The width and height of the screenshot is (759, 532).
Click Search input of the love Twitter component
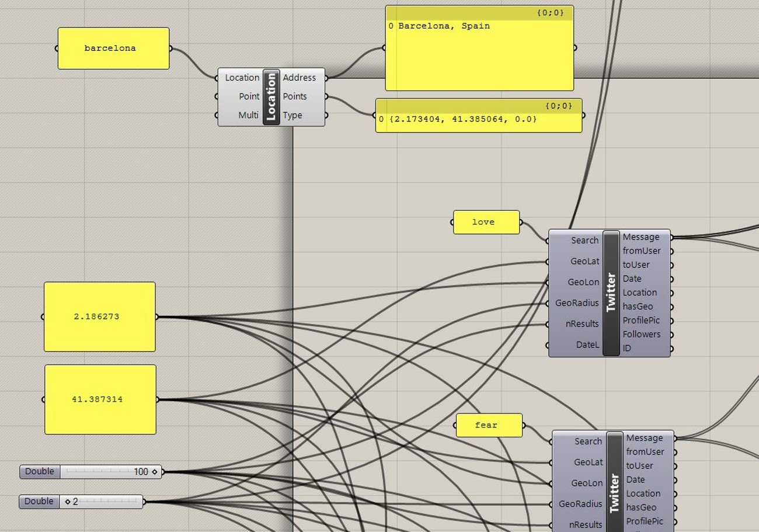(x=584, y=241)
